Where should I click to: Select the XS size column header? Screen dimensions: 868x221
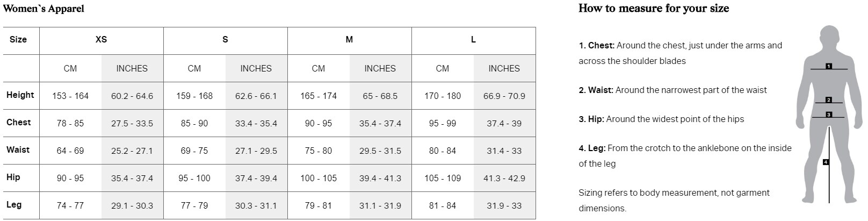coord(101,40)
